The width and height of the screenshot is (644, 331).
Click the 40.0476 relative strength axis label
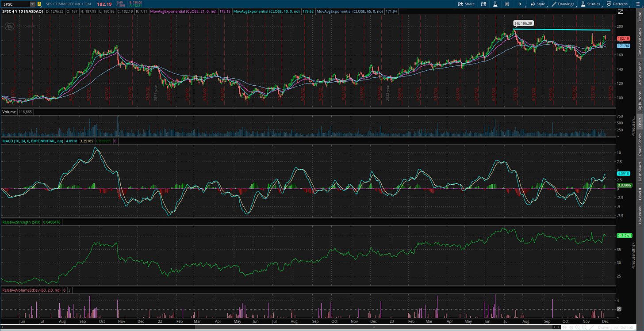(624, 236)
